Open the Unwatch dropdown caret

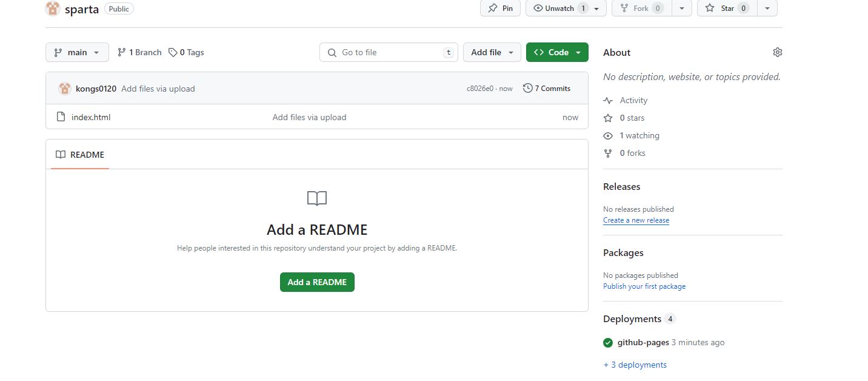click(597, 8)
